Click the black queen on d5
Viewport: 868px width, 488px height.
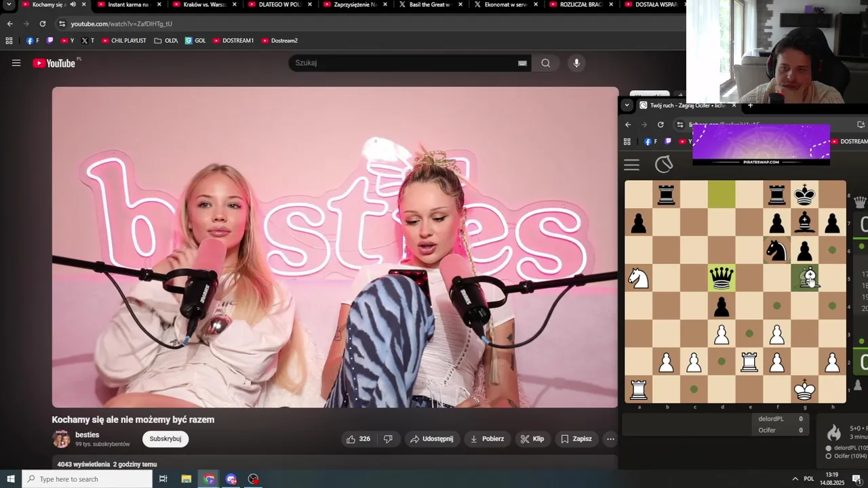pyautogui.click(x=722, y=278)
